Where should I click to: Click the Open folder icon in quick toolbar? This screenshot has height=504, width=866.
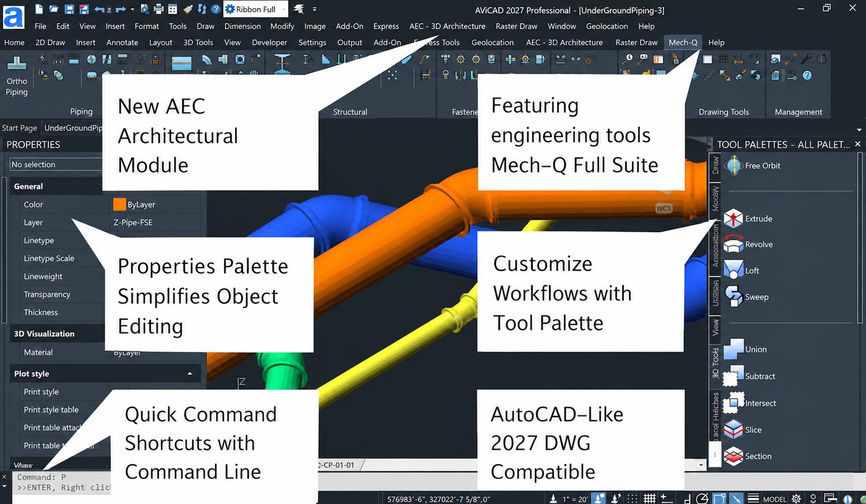pos(54,9)
